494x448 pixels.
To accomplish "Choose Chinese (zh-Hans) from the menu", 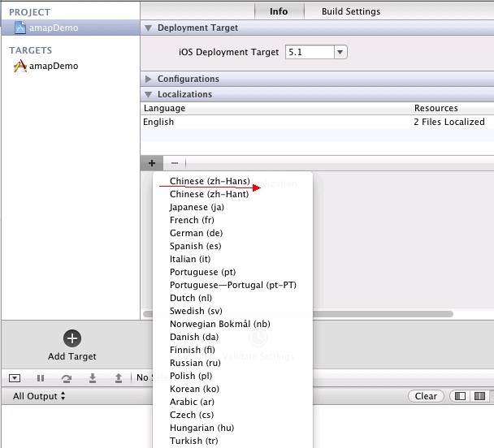I will click(x=232, y=181).
